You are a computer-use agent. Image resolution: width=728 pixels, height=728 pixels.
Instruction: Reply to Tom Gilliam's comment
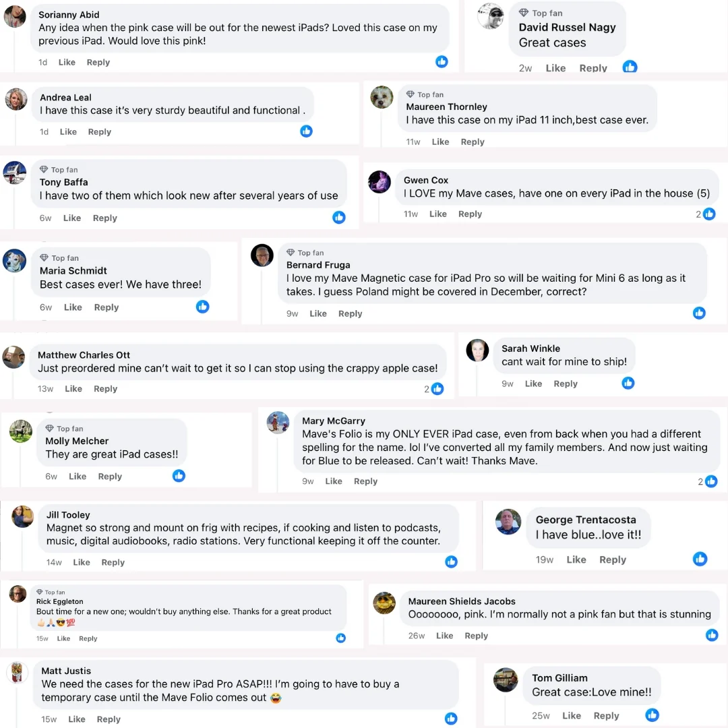(606, 716)
